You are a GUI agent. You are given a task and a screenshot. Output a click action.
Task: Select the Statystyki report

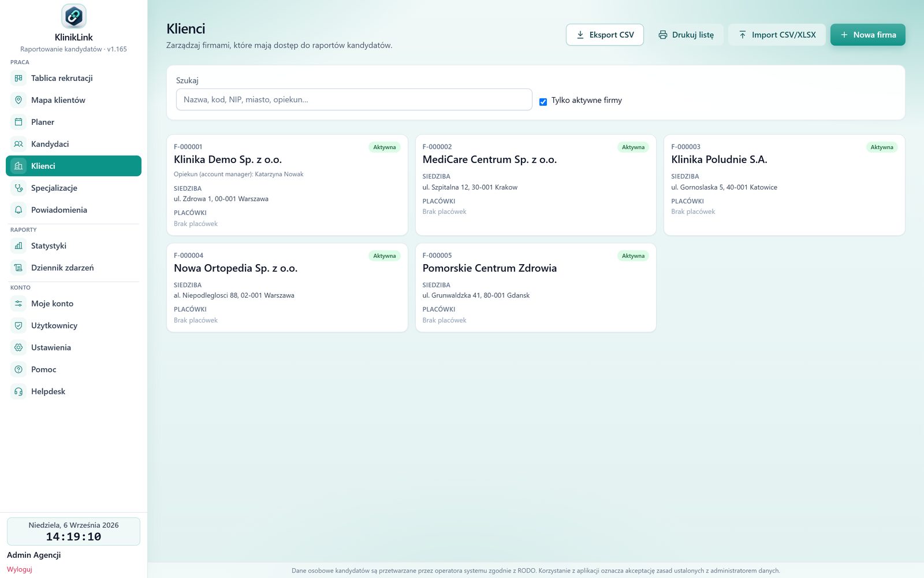click(73, 246)
